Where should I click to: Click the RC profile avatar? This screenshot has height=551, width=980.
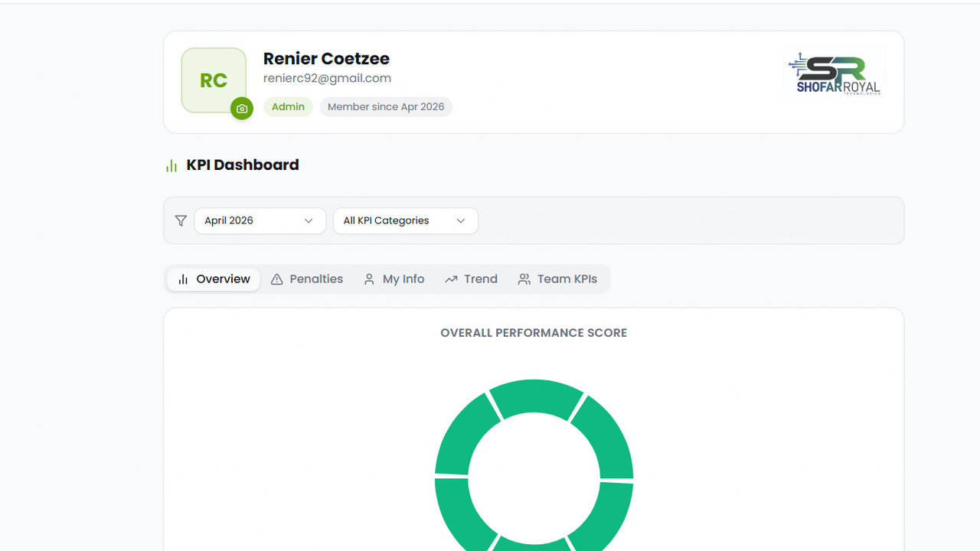(x=214, y=80)
